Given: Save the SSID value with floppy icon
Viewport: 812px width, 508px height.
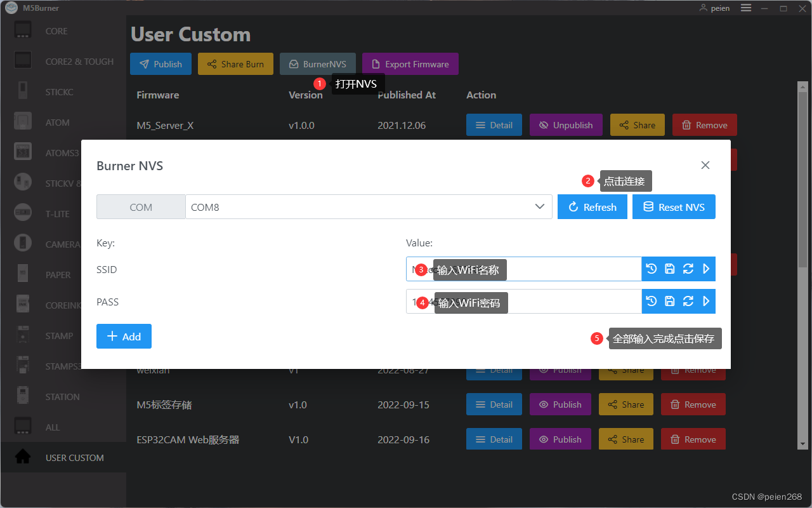Looking at the screenshot, I should click(x=669, y=269).
